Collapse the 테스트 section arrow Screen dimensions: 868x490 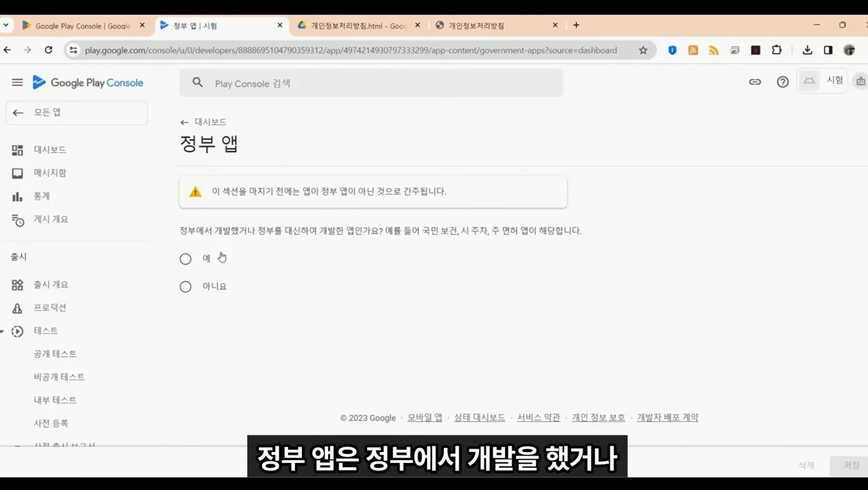coord(3,332)
